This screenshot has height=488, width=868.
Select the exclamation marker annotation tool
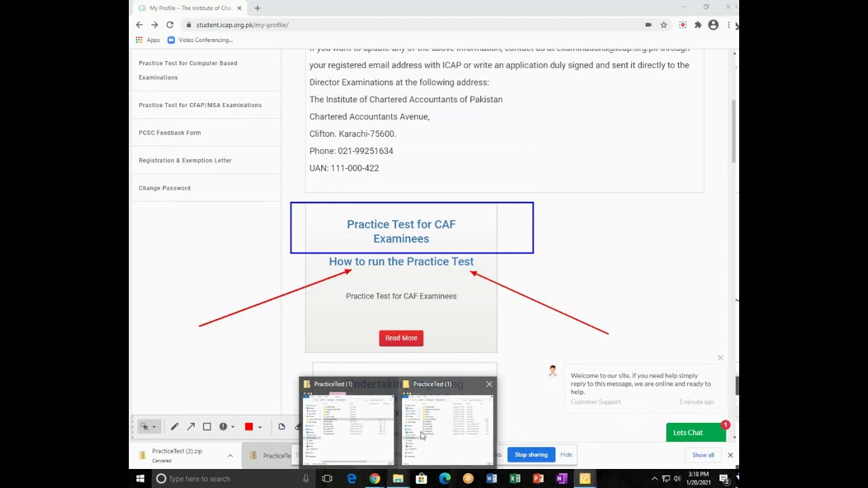tap(223, 426)
